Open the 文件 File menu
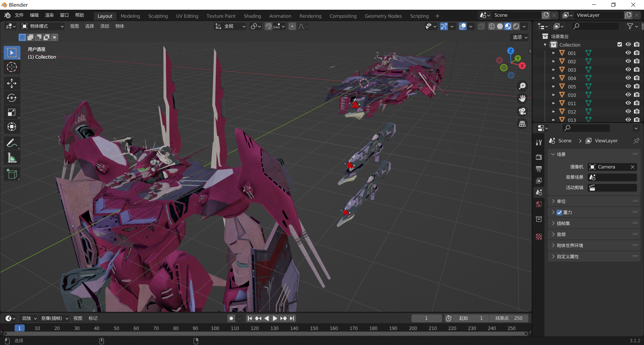Image resolution: width=644 pixels, height=345 pixels. click(19, 15)
